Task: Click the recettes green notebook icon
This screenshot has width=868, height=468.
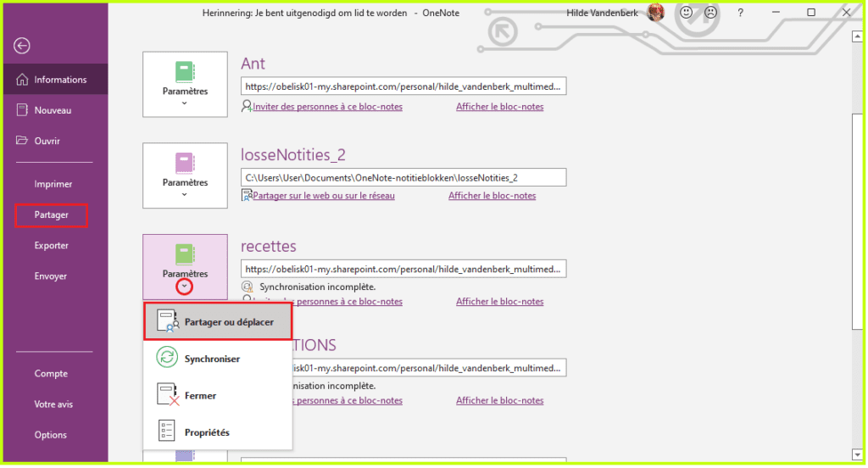Action: 185,254
